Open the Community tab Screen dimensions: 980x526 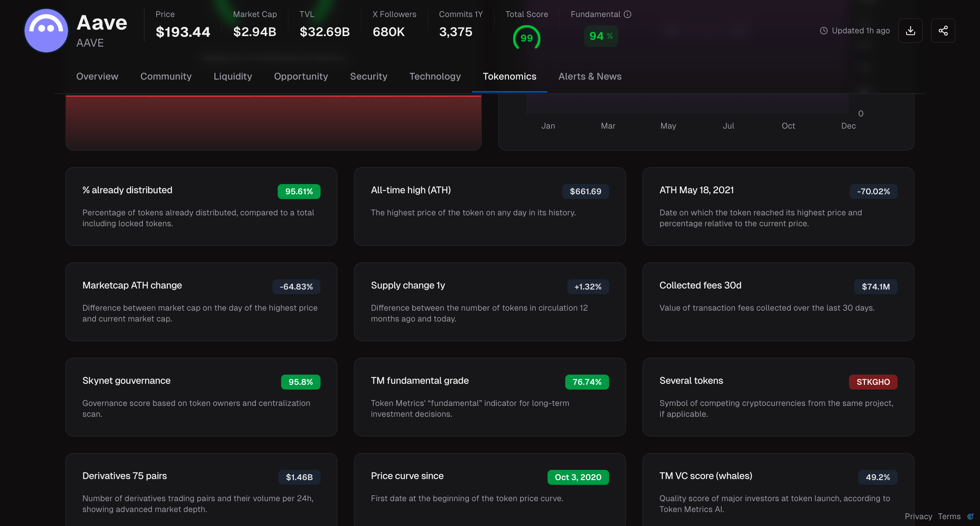(166, 77)
